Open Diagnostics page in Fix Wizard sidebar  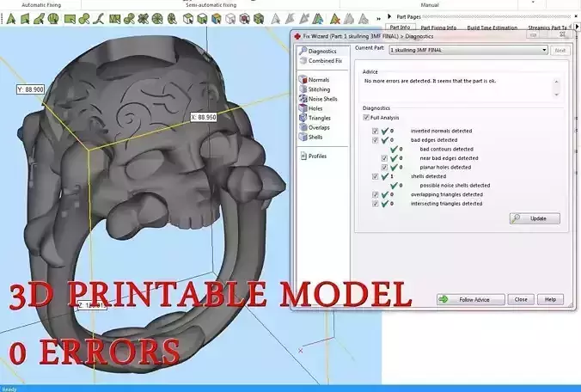pos(319,51)
